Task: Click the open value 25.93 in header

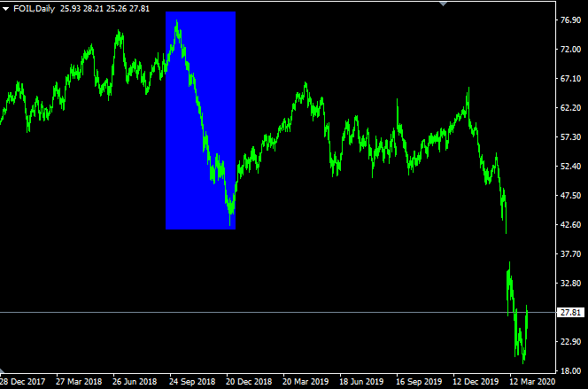Action: point(70,9)
